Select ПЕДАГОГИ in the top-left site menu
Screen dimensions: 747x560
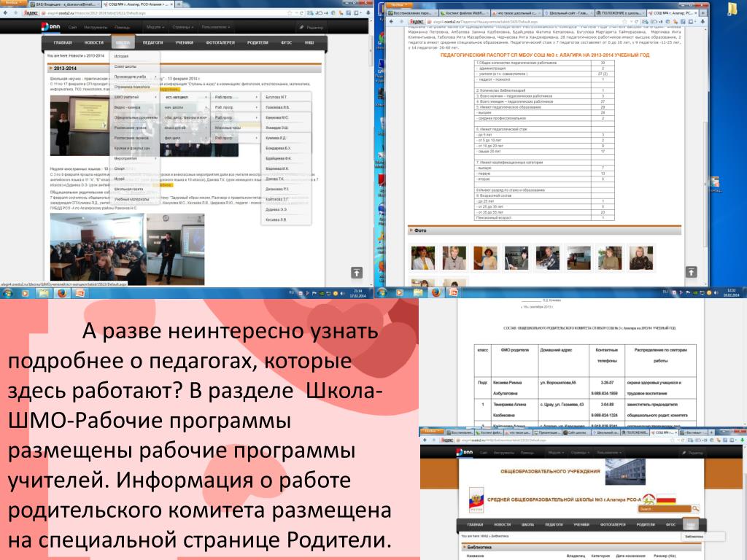(x=152, y=42)
